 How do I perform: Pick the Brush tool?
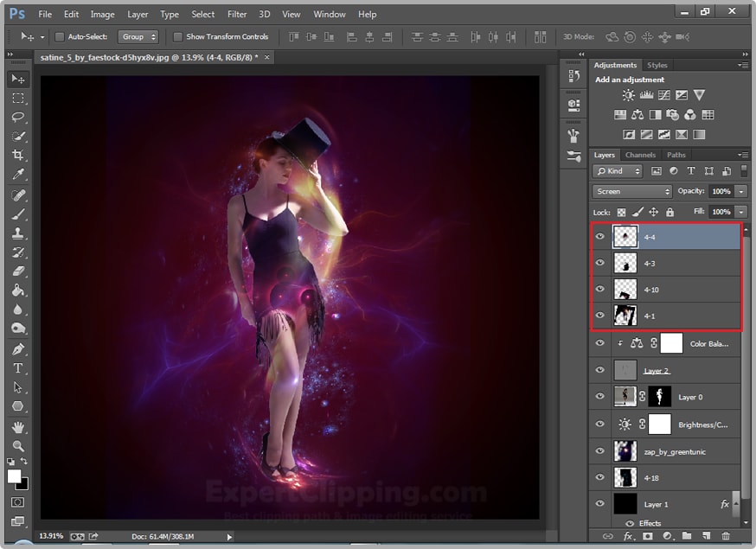tap(18, 213)
